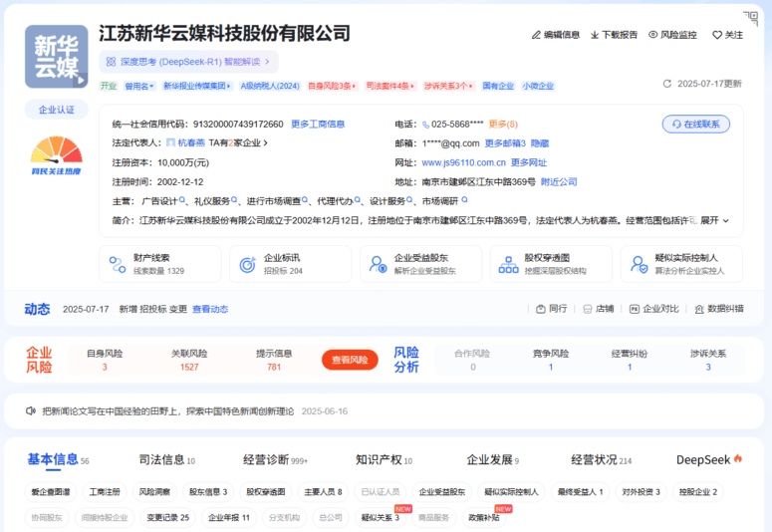Select the 股东信息 3 pill
The height and width of the screenshot is (532, 772).
tap(208, 491)
